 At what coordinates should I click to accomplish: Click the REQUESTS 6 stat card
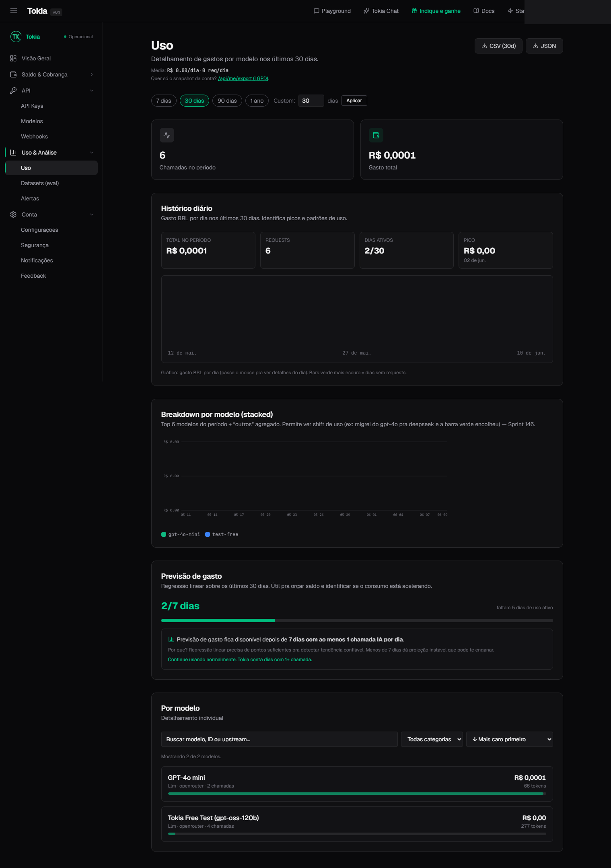click(307, 250)
